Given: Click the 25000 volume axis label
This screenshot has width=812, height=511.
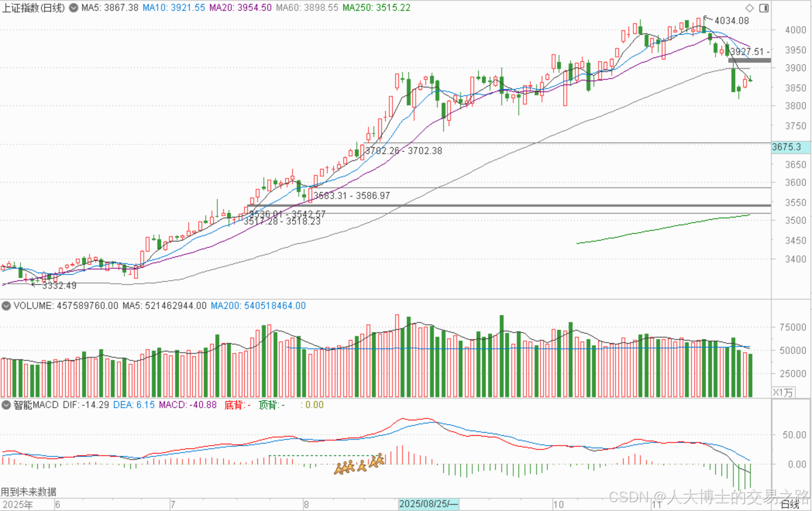Looking at the screenshot, I should 793,374.
